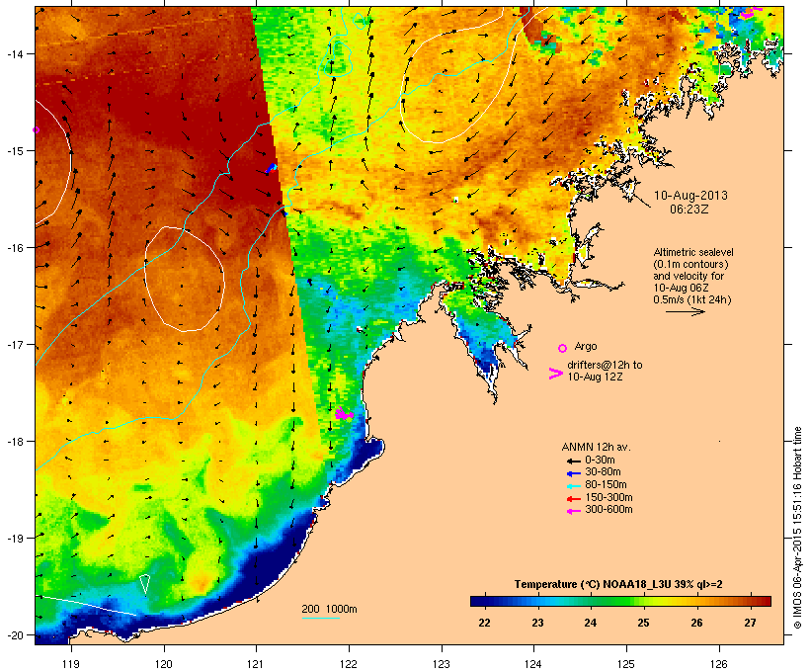Click the colorbar tick label 26
Viewport: 810px width, 672px height.
(696, 623)
